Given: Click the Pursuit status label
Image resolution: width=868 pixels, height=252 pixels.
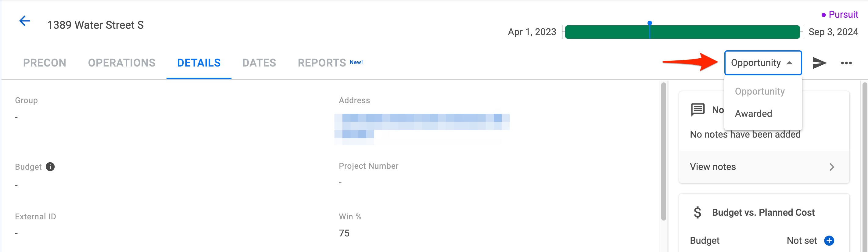Looking at the screenshot, I should 840,14.
